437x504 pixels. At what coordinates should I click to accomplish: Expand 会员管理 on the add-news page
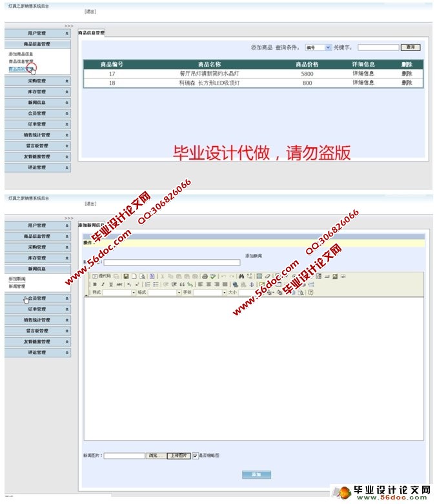(37, 299)
